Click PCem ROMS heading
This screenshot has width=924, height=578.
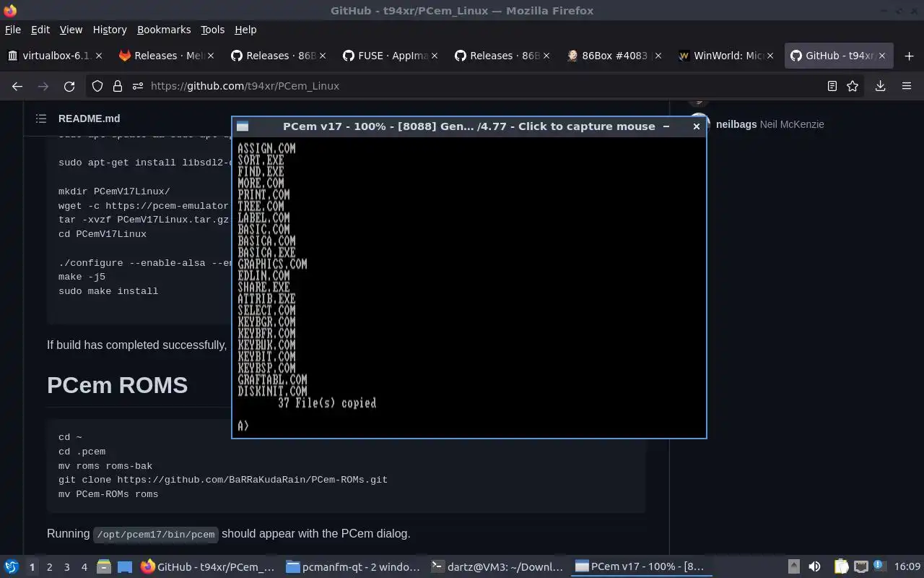tap(117, 385)
